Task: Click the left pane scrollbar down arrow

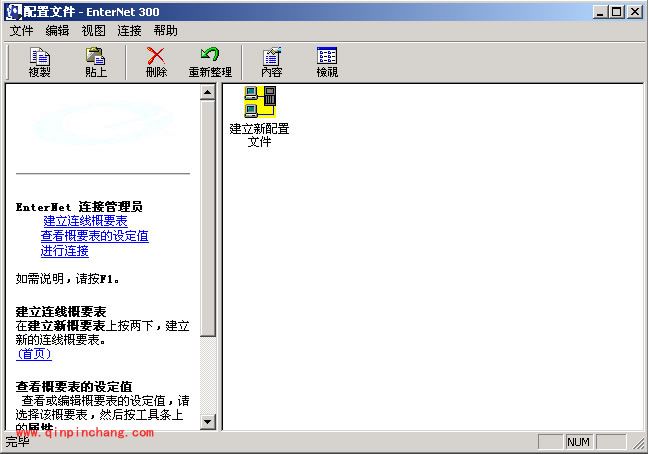Action: (207, 422)
